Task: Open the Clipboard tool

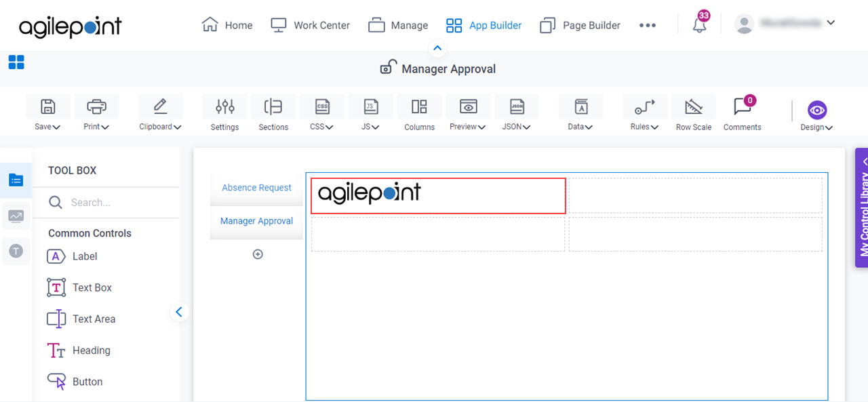Action: coord(160,113)
